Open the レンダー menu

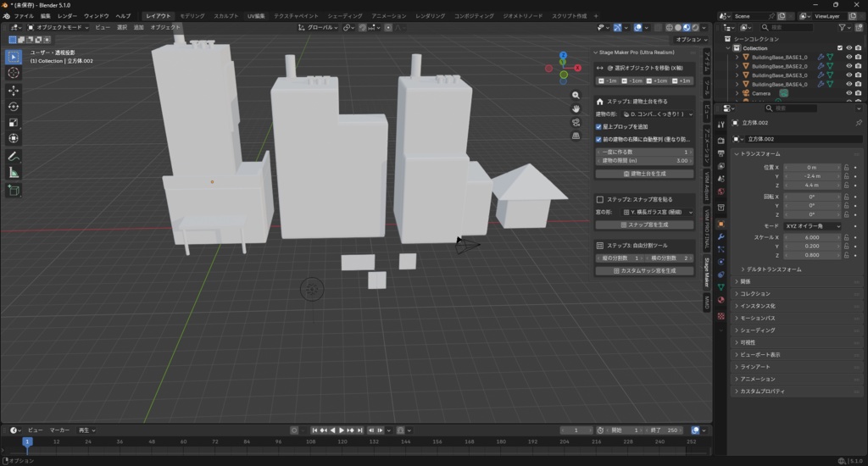coord(67,16)
